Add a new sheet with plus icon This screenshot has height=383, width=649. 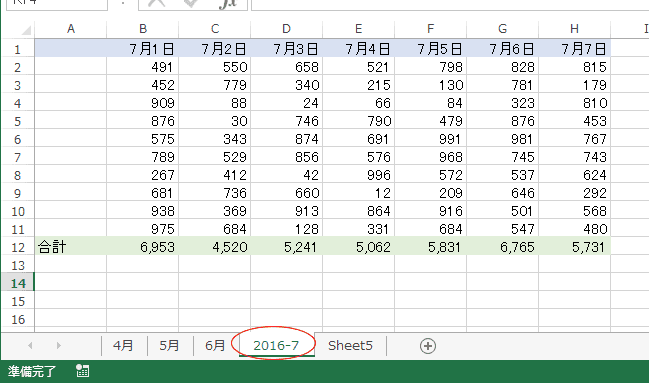(428, 346)
